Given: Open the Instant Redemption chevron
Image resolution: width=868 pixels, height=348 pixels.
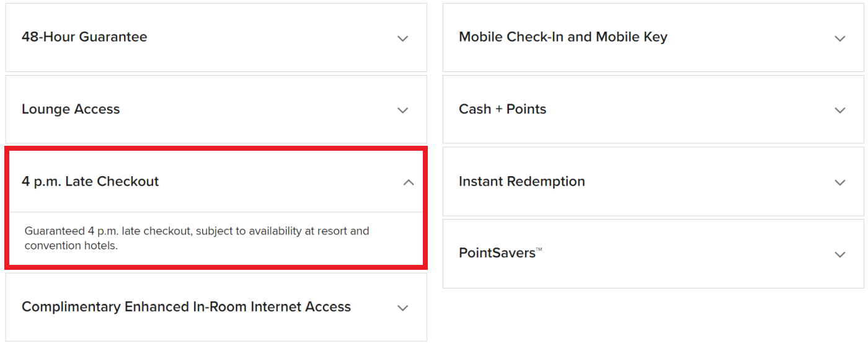Looking at the screenshot, I should click(x=840, y=182).
